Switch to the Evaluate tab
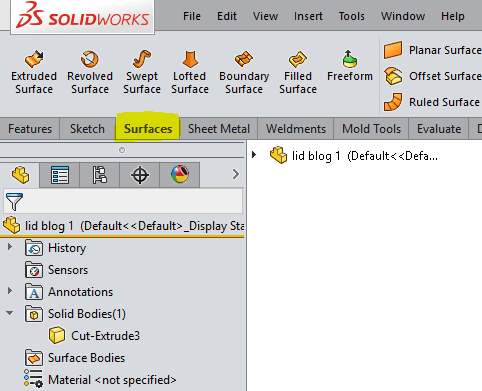Screen dimensions: 482x391 [x=439, y=129]
